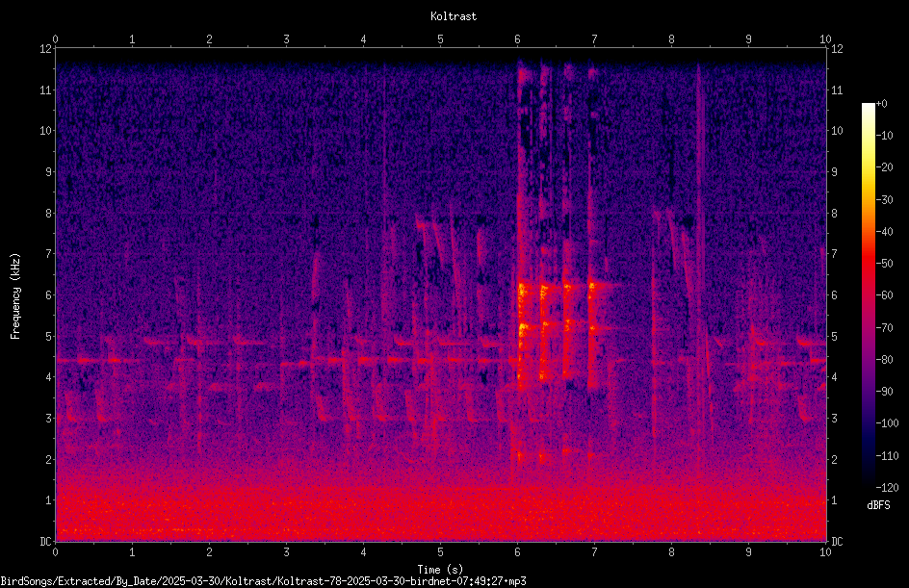Click the "-90" value on the dBFS scale
Viewport: 909px width, 588px height.
tap(884, 392)
